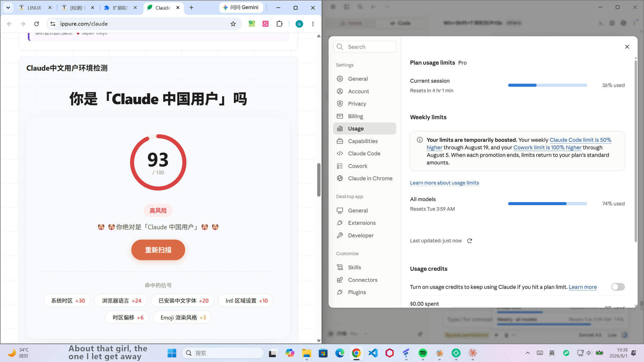The height and width of the screenshot is (362, 644).
Task: Close the Claude settings dialog
Action: coord(627,47)
